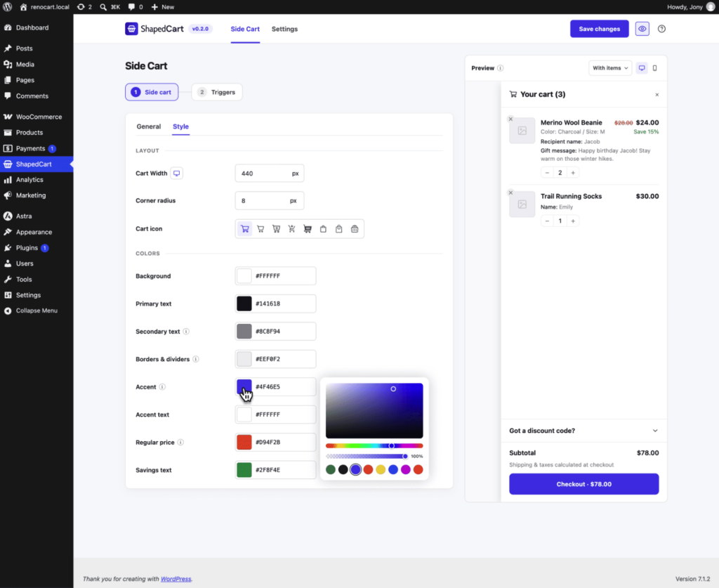Decrease Merino Wool Beanie quantity
The height and width of the screenshot is (588, 719).
547,173
